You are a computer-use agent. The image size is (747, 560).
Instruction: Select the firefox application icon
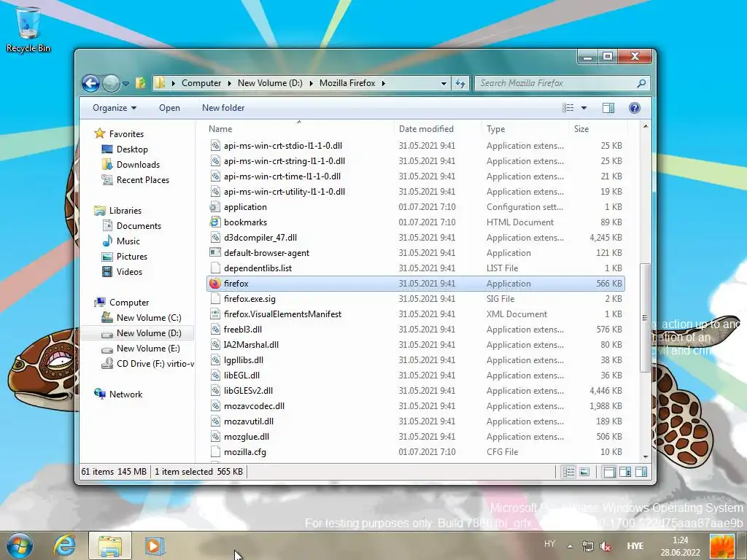click(215, 284)
